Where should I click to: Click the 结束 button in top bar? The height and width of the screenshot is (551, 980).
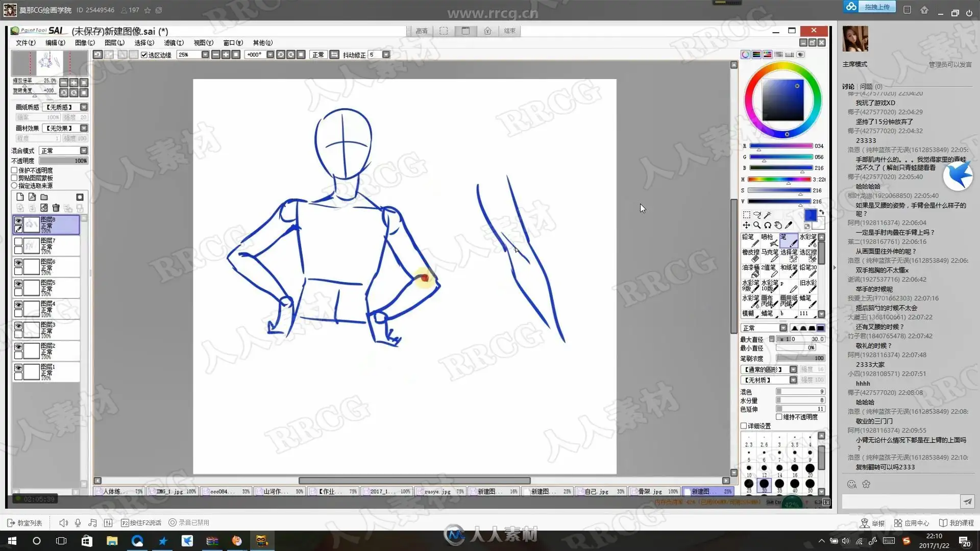tap(509, 31)
